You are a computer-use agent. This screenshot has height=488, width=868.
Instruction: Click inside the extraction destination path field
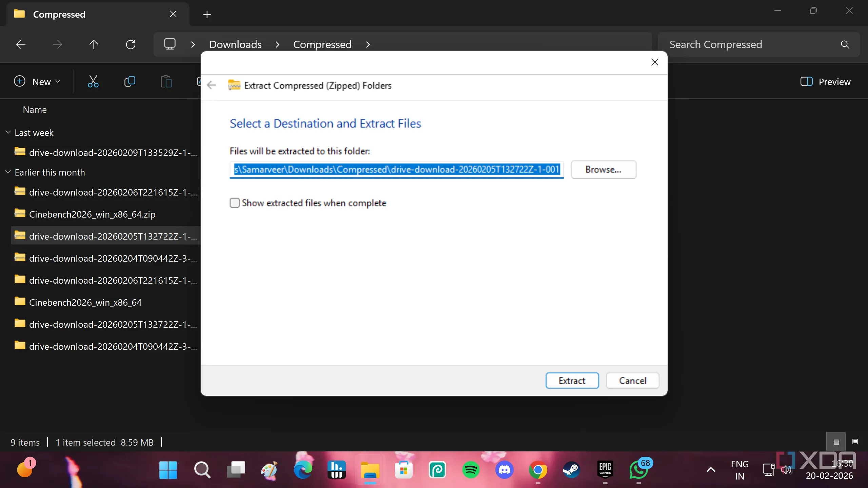point(396,169)
